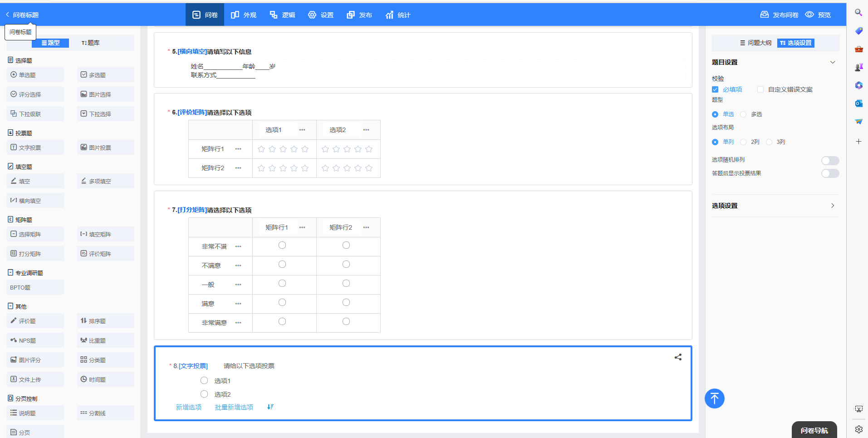Rate third star for 矩阵行1 选项2
Viewport: 868px width, 438px height.
[x=347, y=149]
